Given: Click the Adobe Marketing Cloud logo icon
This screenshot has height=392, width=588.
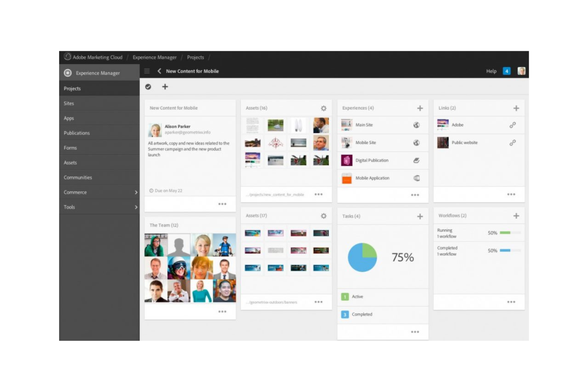Looking at the screenshot, I should [x=68, y=57].
